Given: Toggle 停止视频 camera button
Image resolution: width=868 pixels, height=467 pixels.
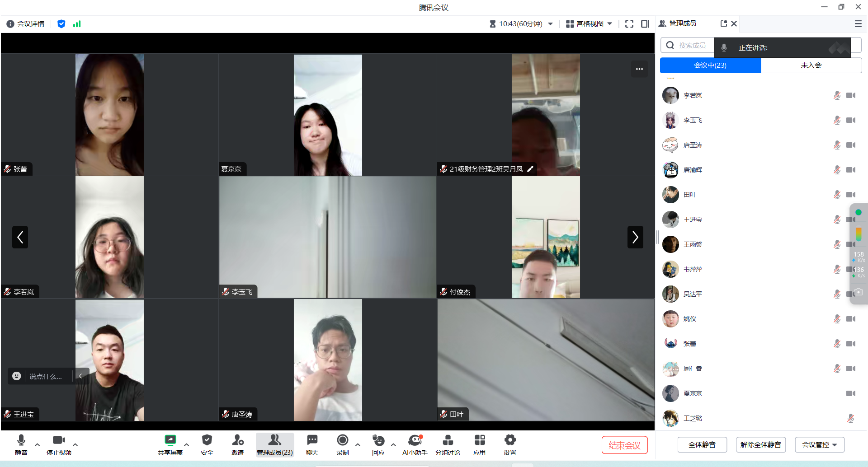Looking at the screenshot, I should 59,444.
